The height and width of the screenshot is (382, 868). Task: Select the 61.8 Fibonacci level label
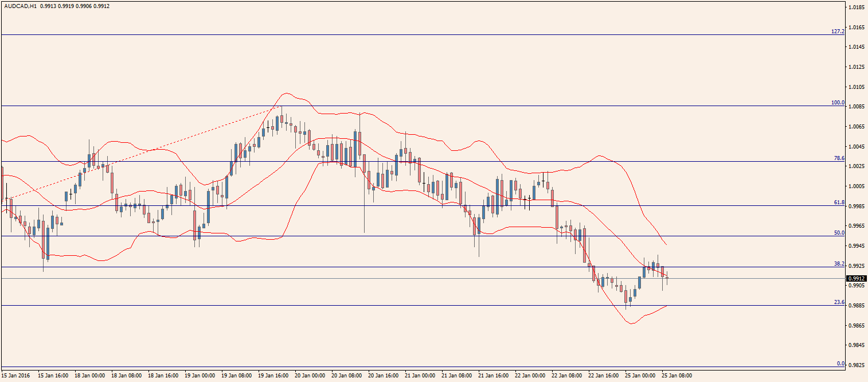coord(839,202)
